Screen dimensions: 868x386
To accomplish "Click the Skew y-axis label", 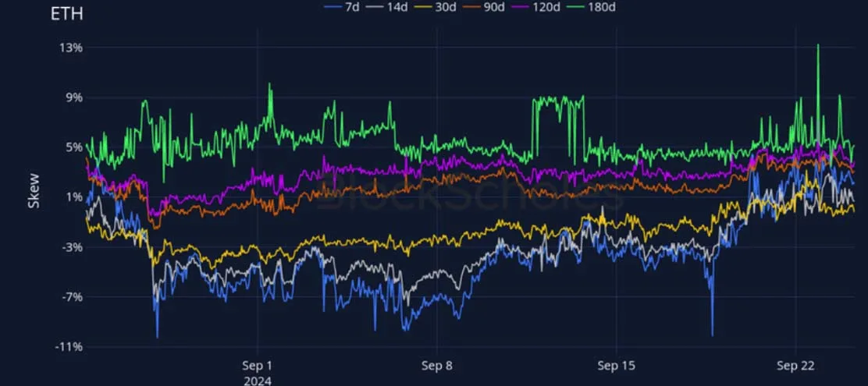I will coord(34,190).
